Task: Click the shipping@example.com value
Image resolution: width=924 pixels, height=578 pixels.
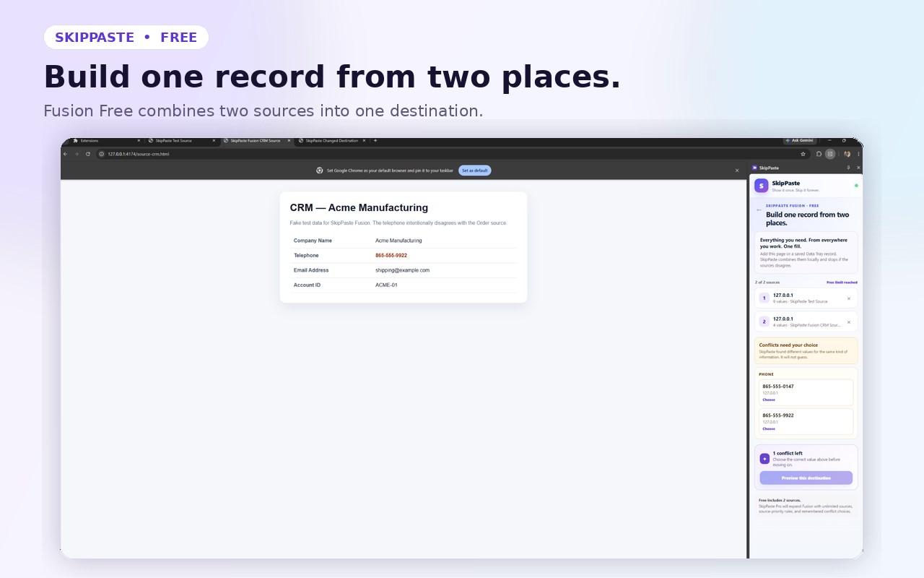Action: (x=402, y=270)
